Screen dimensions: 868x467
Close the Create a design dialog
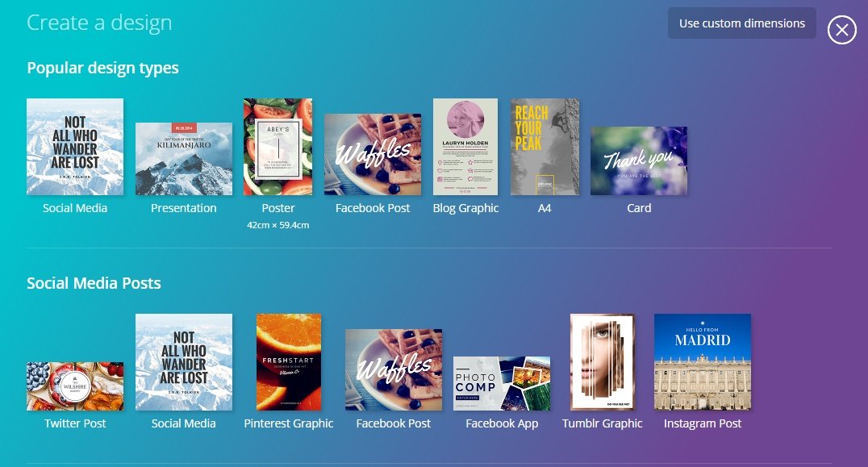click(841, 30)
